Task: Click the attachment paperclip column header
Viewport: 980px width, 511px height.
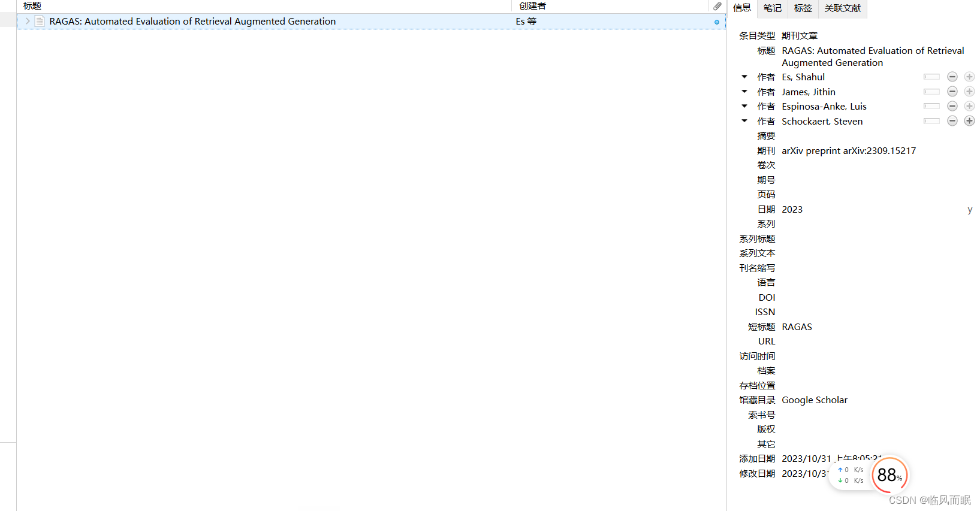Action: point(717,6)
